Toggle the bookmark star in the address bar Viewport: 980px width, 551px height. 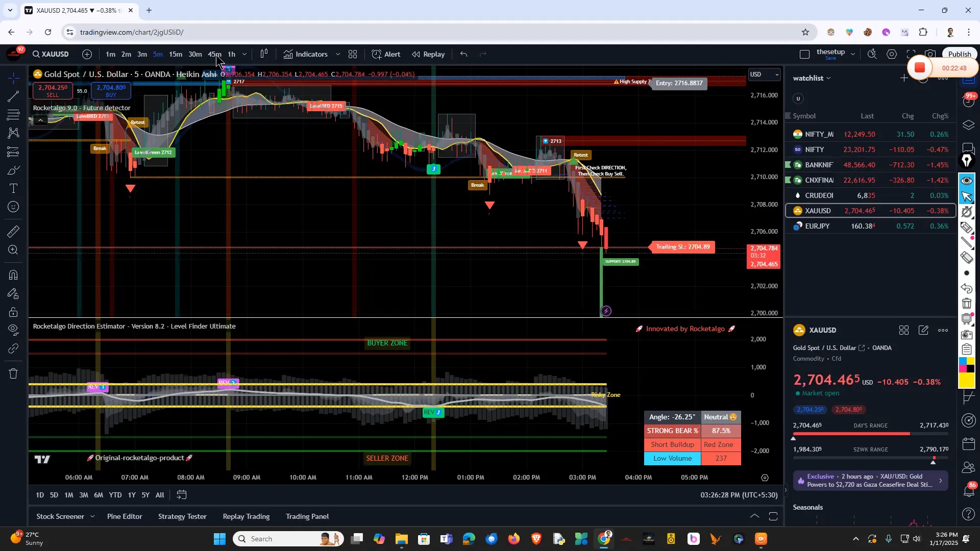pyautogui.click(x=805, y=32)
